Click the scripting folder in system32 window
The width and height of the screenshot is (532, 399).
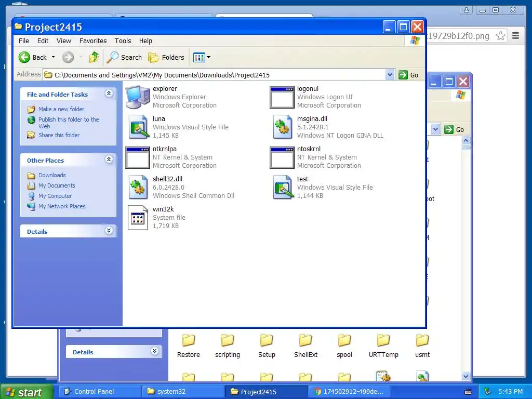228,345
